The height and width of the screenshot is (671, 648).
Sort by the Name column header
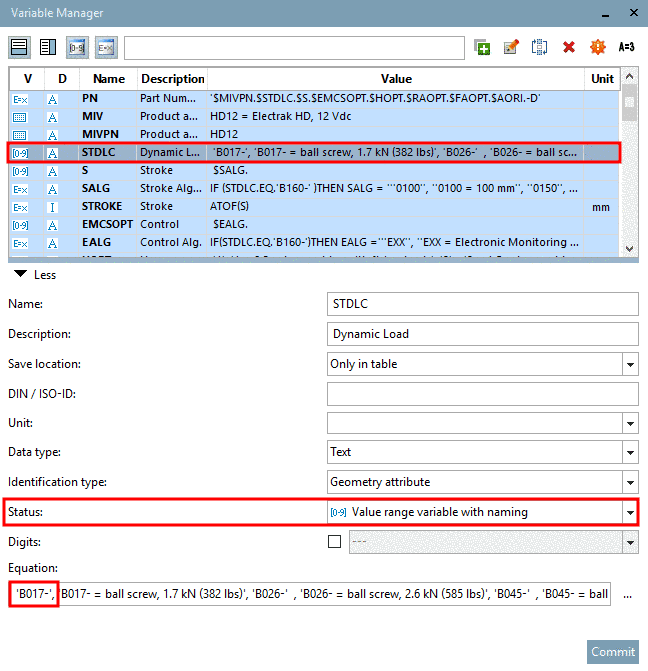point(109,79)
